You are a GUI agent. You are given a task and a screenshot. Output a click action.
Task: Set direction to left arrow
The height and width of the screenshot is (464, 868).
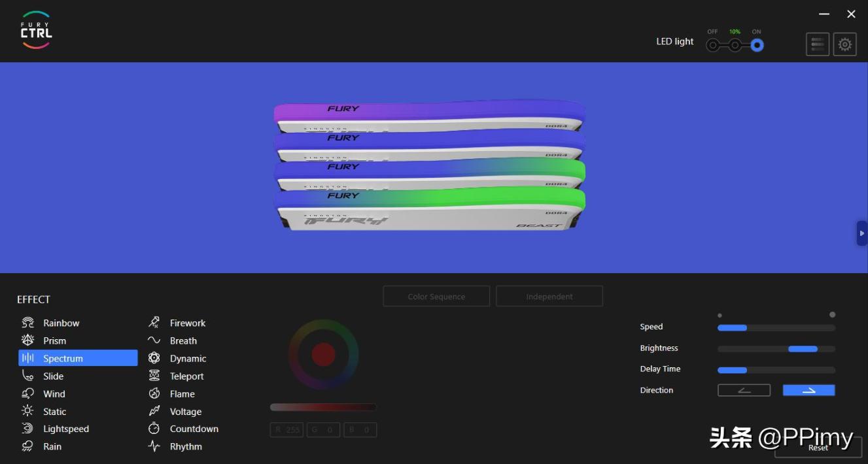(744, 390)
